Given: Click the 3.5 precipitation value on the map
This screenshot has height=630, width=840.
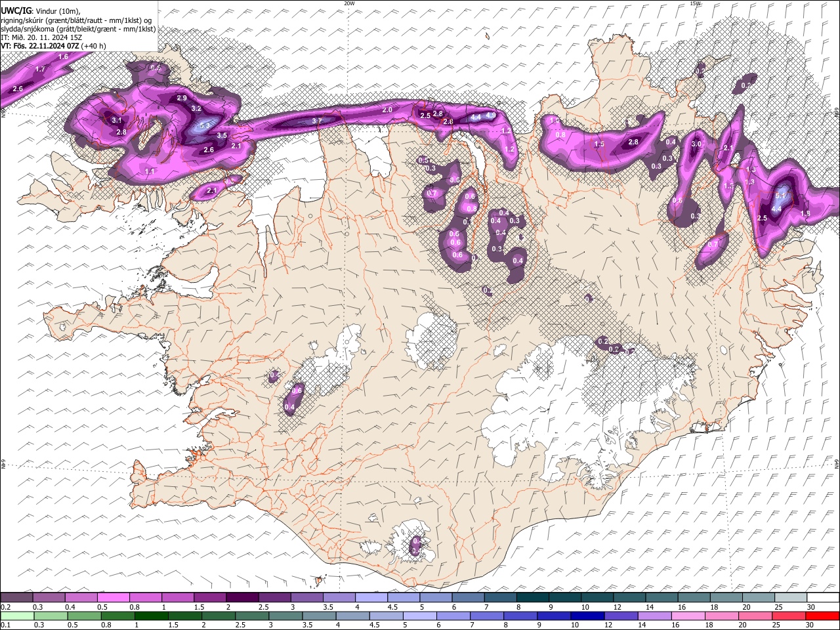Looking at the screenshot, I should click(222, 136).
